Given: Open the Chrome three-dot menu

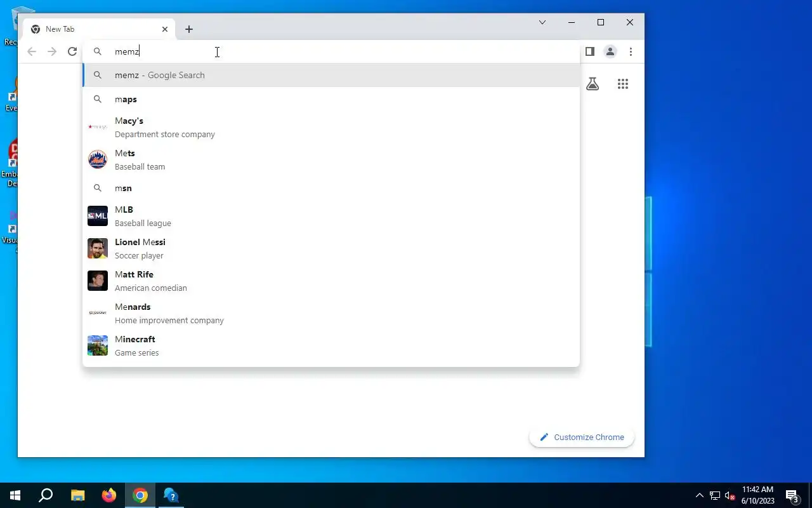Looking at the screenshot, I should click(x=631, y=51).
